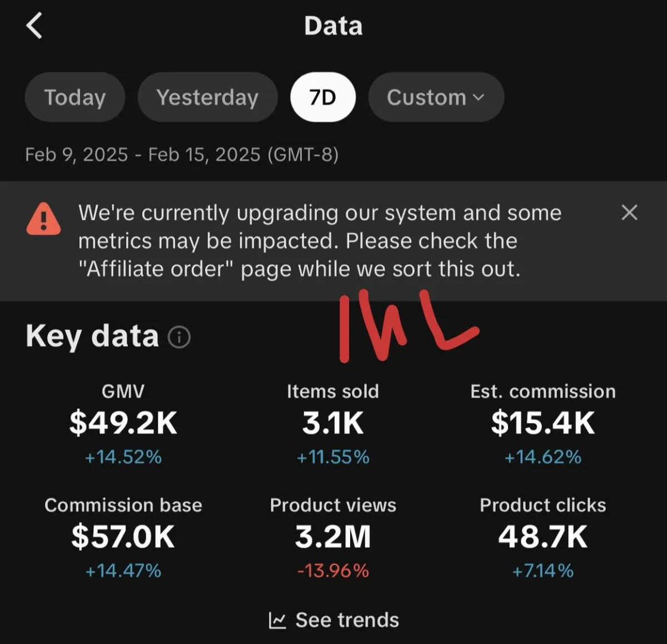Open Key data info icon
This screenshot has height=644, width=667.
(179, 337)
